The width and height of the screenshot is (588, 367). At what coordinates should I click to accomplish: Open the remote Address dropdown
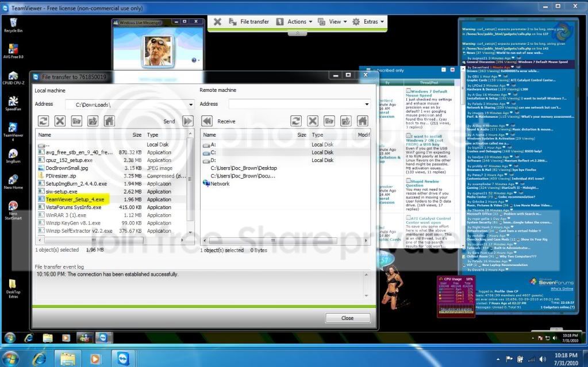coord(367,104)
